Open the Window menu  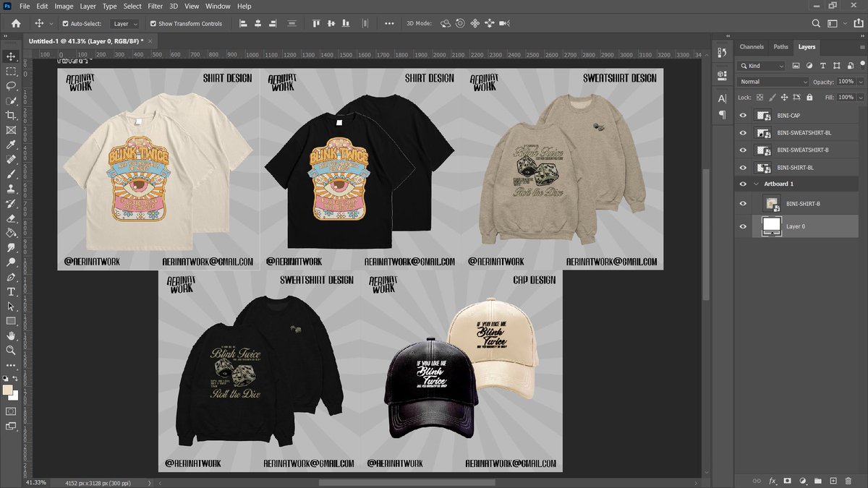[x=217, y=7]
